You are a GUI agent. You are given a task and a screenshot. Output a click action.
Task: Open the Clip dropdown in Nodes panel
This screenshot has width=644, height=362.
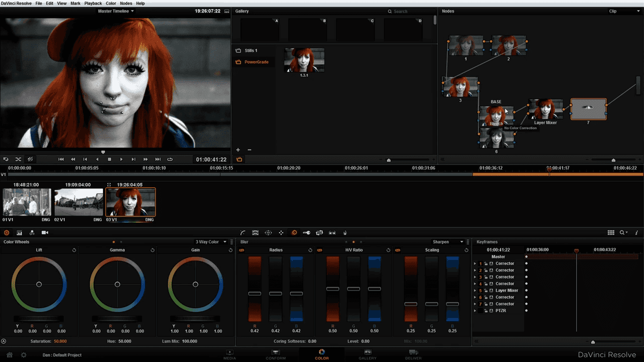(x=624, y=11)
